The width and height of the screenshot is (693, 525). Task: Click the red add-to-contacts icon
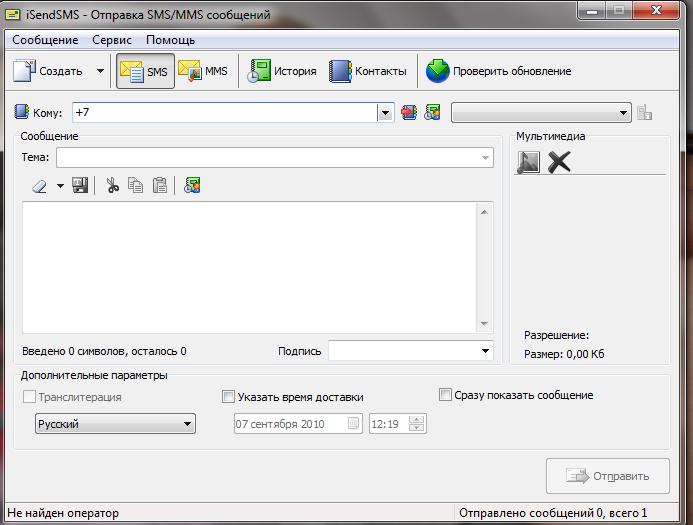coord(409,112)
